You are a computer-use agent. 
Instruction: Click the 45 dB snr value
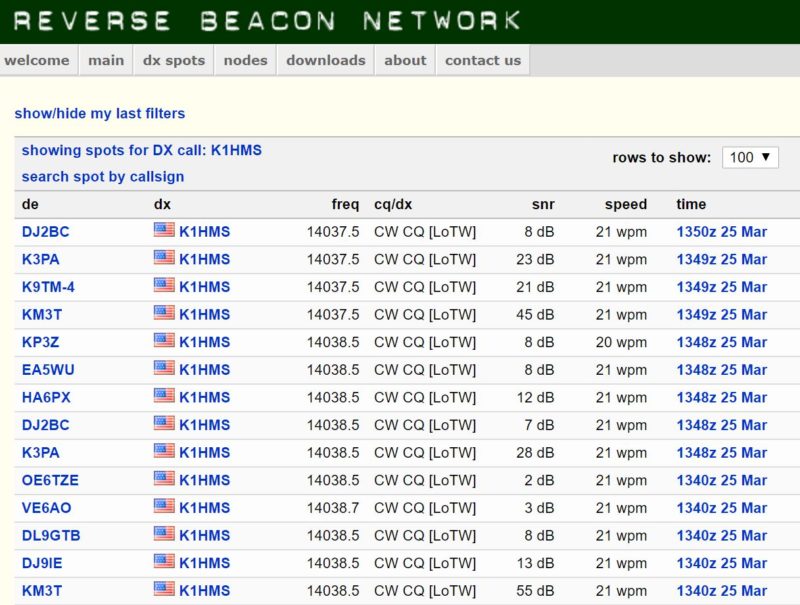(x=535, y=315)
